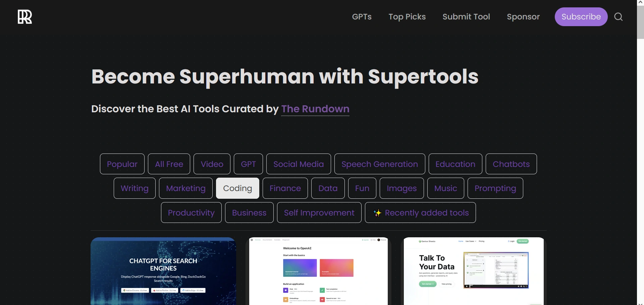Choose the GPT category filter
Image resolution: width=644 pixels, height=305 pixels.
pos(248,164)
